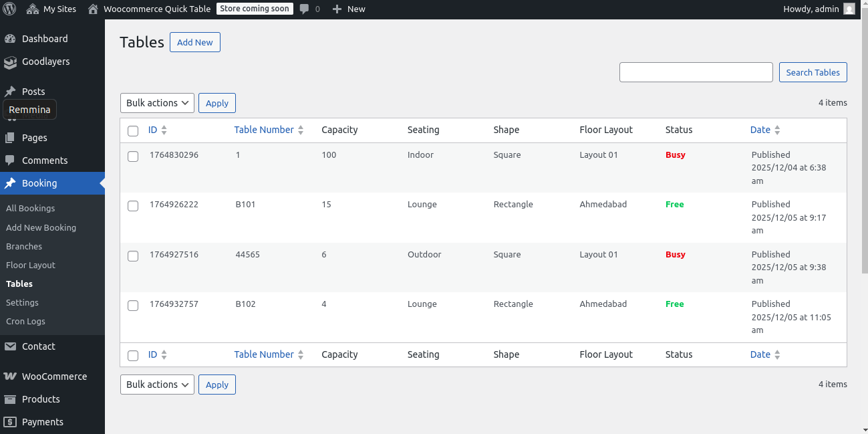
Task: Toggle the select-all checkbox in header
Action: pos(133,131)
